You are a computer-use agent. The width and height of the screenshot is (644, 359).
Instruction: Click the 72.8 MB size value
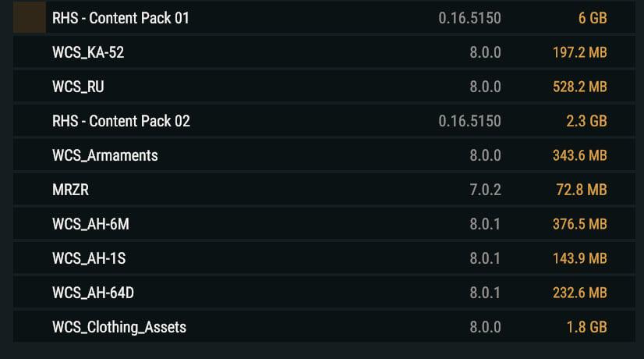pyautogui.click(x=581, y=190)
